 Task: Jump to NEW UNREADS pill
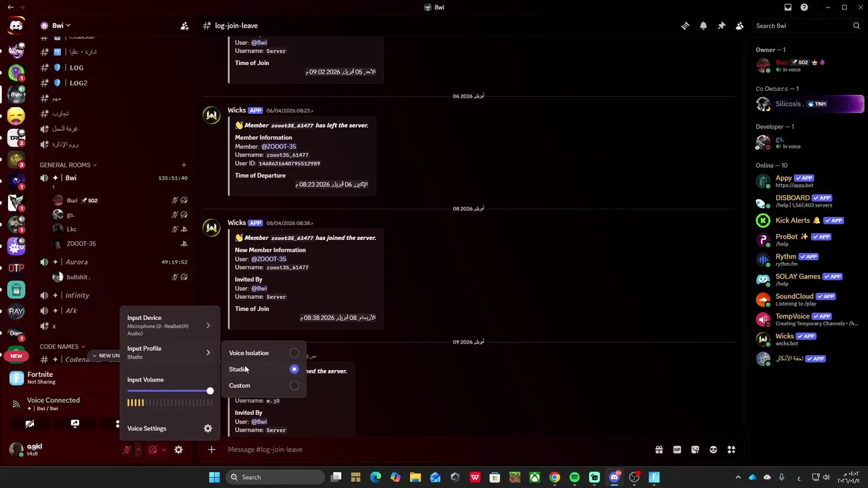pyautogui.click(x=105, y=355)
